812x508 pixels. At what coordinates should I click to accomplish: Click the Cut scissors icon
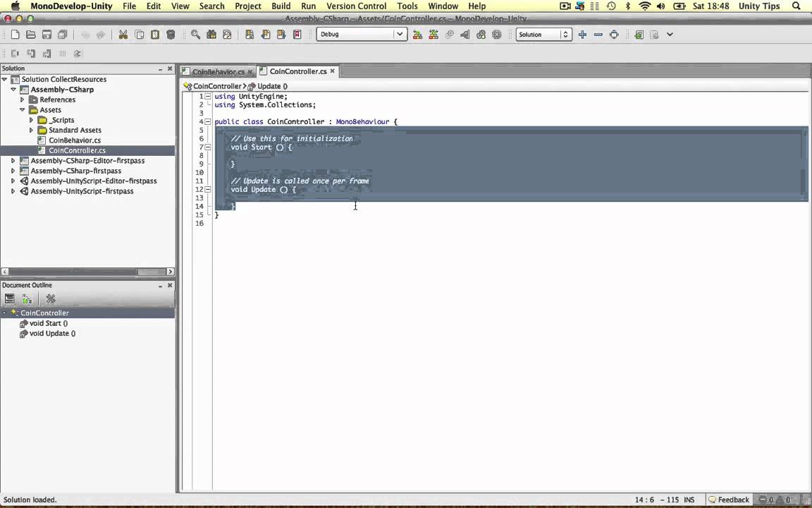click(x=123, y=34)
